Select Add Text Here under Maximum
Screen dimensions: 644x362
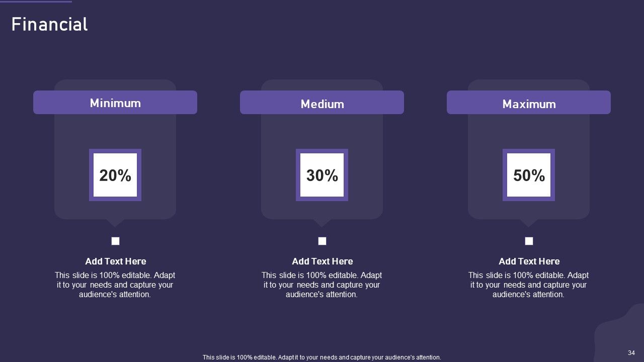click(x=529, y=261)
